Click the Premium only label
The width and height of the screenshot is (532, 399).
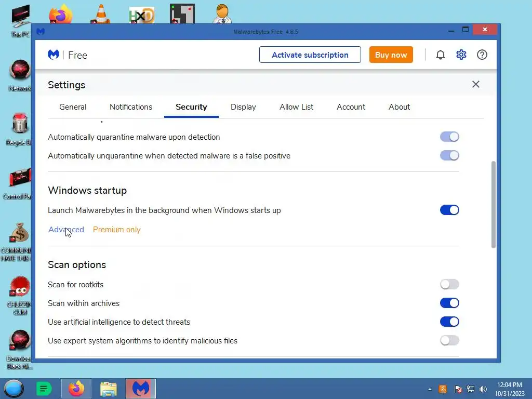pos(117,230)
